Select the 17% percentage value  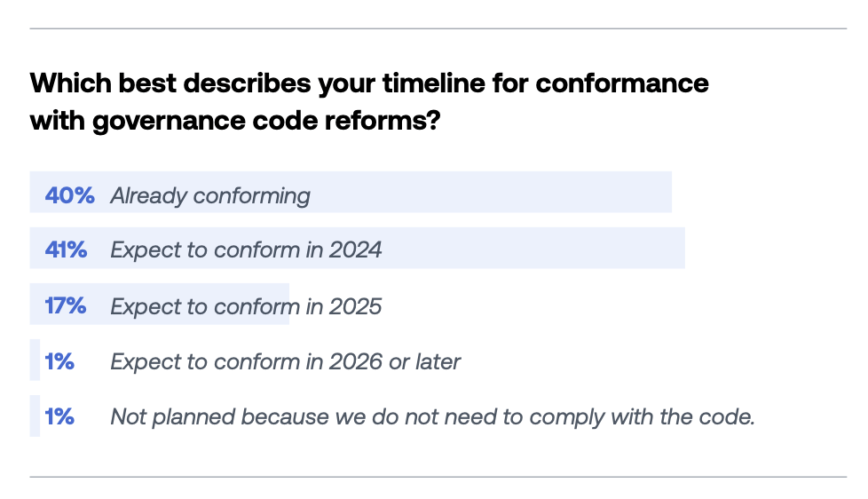tap(66, 306)
